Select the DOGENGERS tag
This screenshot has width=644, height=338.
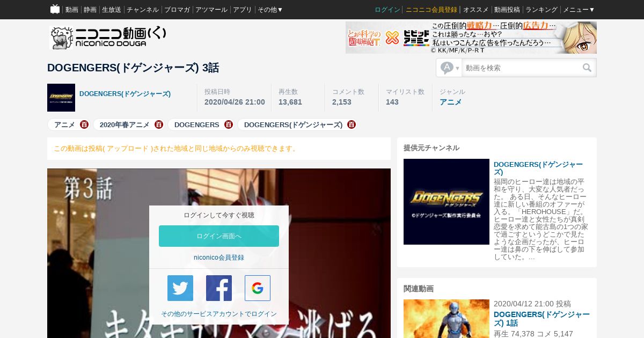click(x=197, y=124)
